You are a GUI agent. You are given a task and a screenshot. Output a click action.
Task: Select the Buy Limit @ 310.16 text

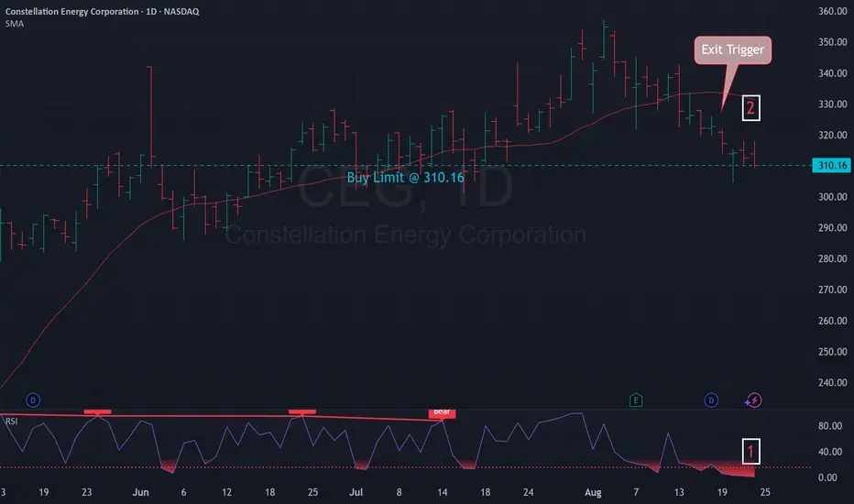[x=405, y=178]
